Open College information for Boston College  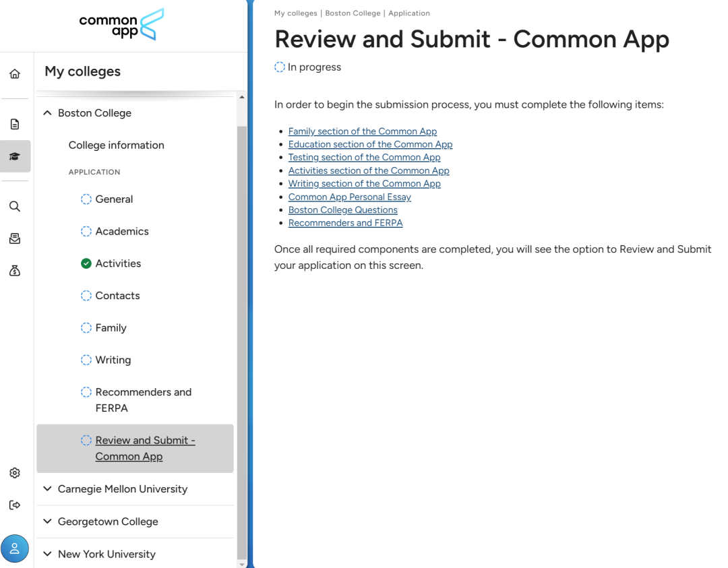tap(116, 146)
